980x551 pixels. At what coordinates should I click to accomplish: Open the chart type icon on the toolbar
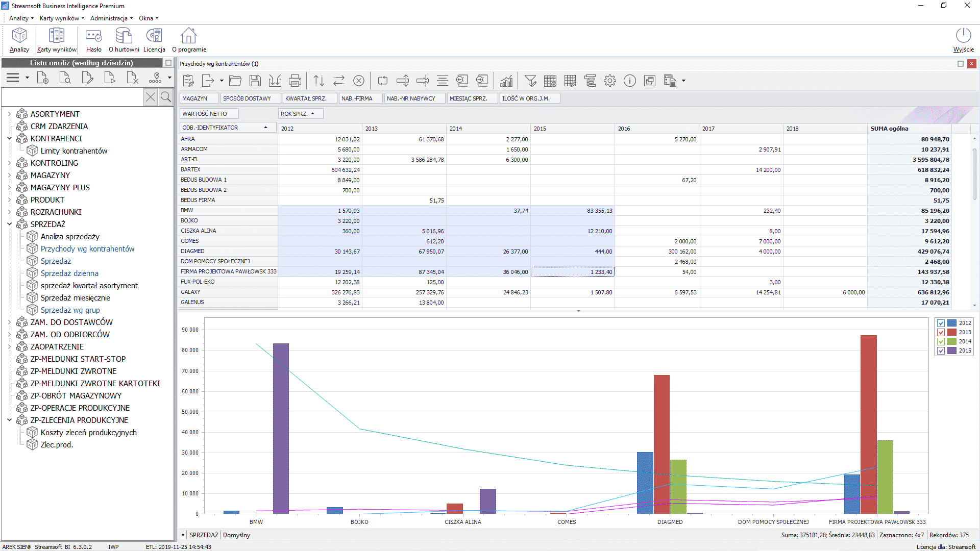tap(506, 81)
